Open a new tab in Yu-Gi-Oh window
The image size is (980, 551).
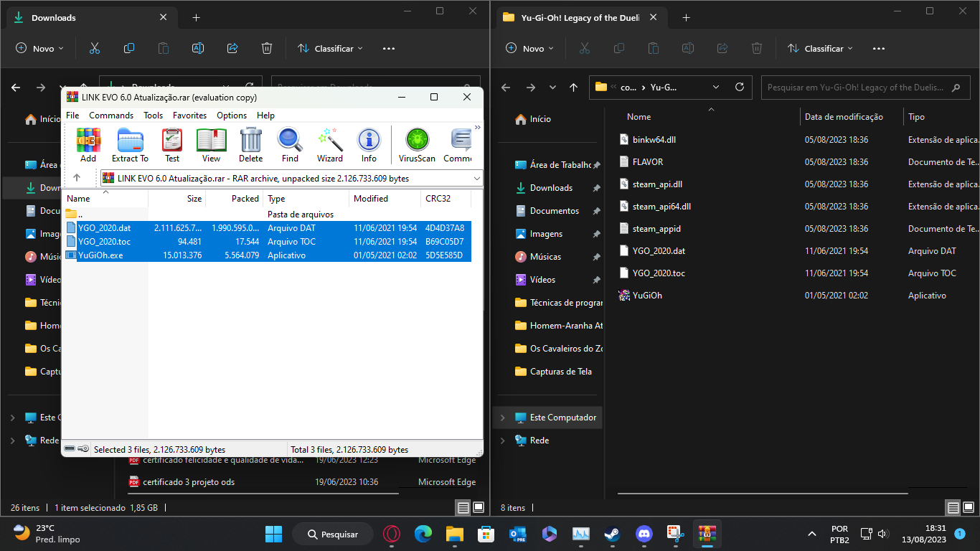point(686,18)
